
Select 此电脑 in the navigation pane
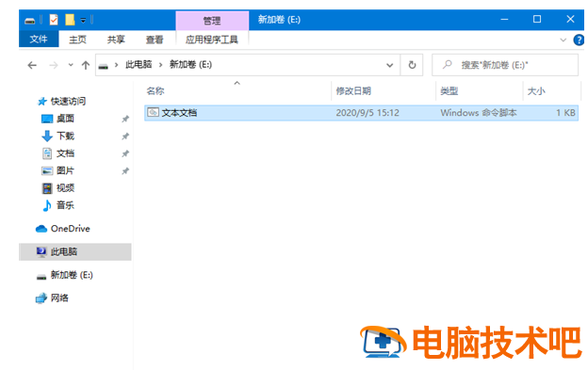click(x=75, y=251)
